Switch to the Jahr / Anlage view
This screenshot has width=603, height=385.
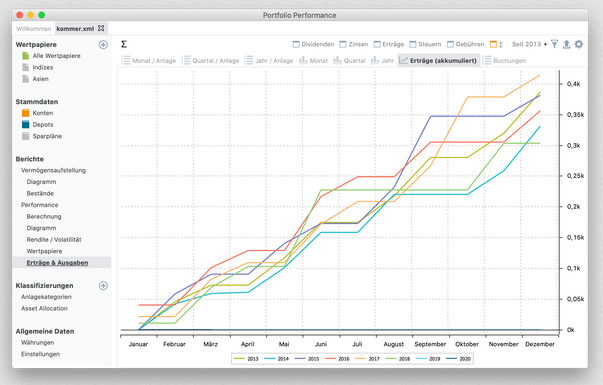269,60
